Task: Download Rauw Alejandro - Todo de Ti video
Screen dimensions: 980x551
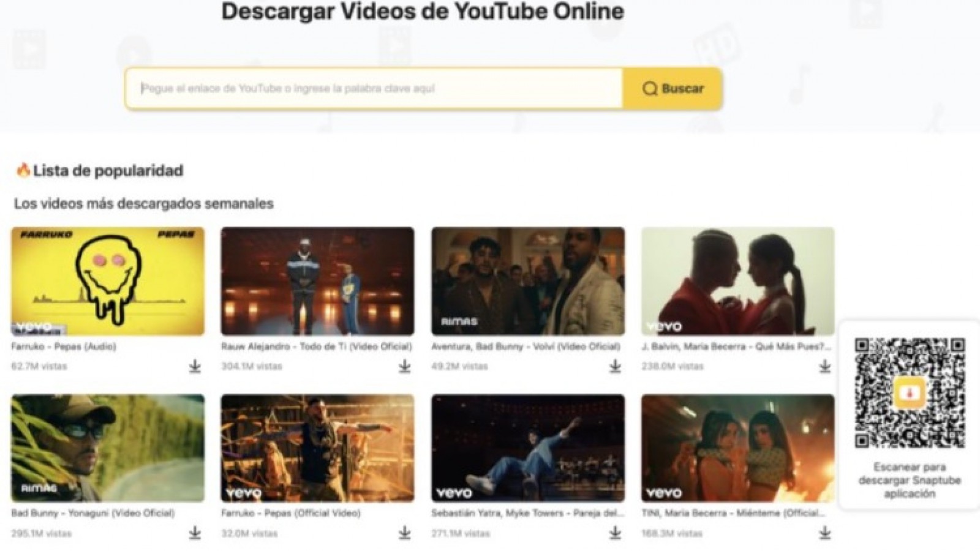Action: (x=405, y=367)
